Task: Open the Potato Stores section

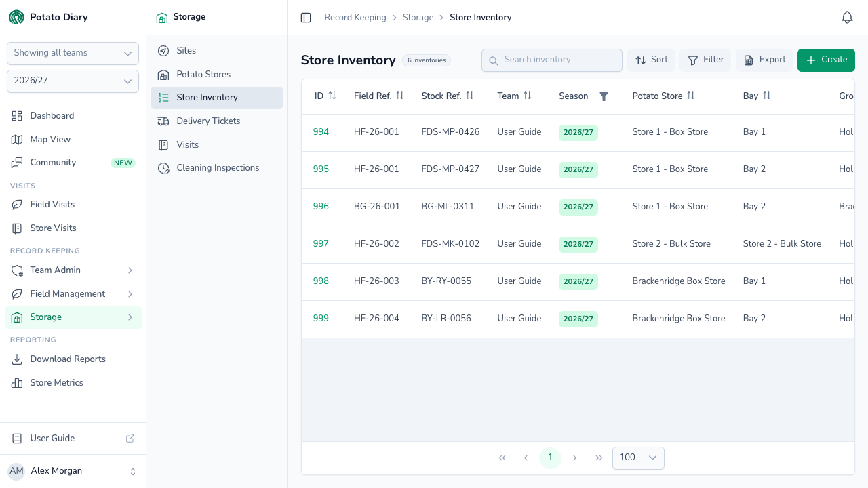Action: 217,75
